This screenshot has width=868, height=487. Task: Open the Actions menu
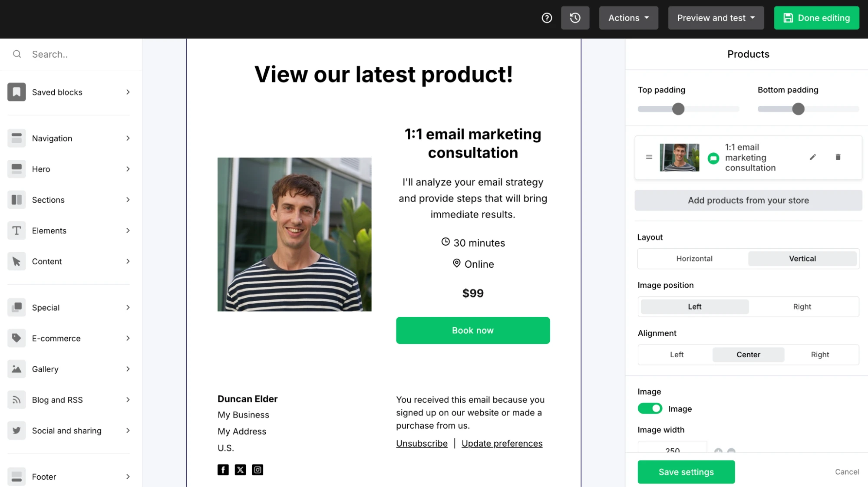[628, 18]
